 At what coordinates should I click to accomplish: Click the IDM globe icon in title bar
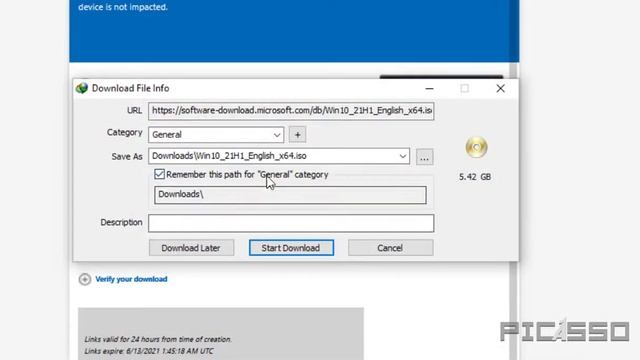pyautogui.click(x=82, y=88)
